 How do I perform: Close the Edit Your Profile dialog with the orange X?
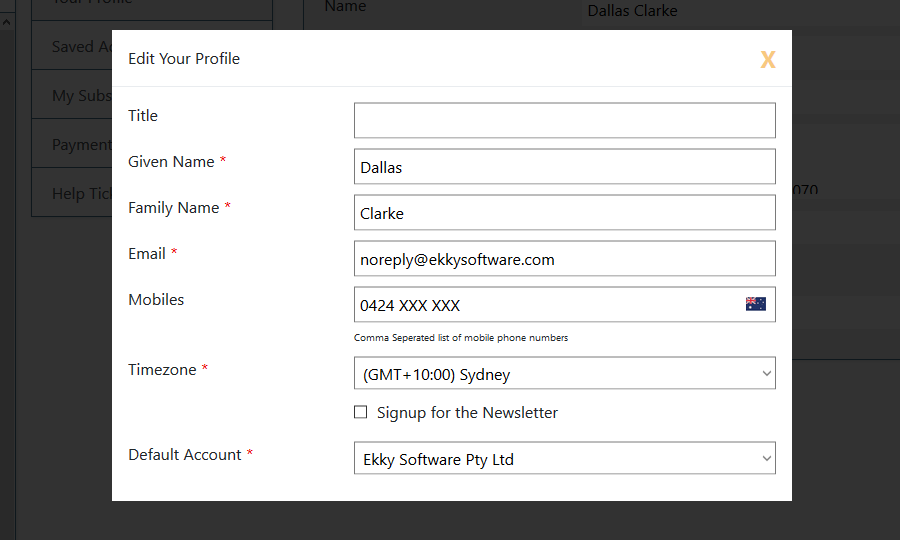pyautogui.click(x=768, y=60)
